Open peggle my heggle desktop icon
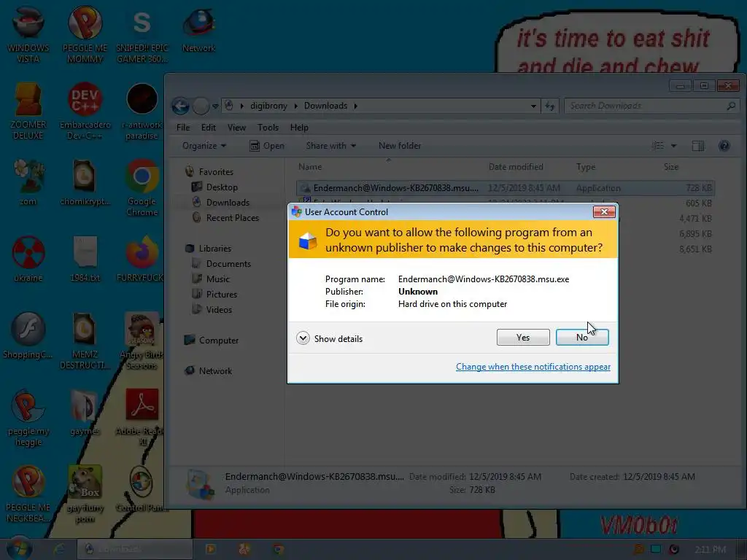Image resolution: width=747 pixels, height=560 pixels. click(28, 417)
